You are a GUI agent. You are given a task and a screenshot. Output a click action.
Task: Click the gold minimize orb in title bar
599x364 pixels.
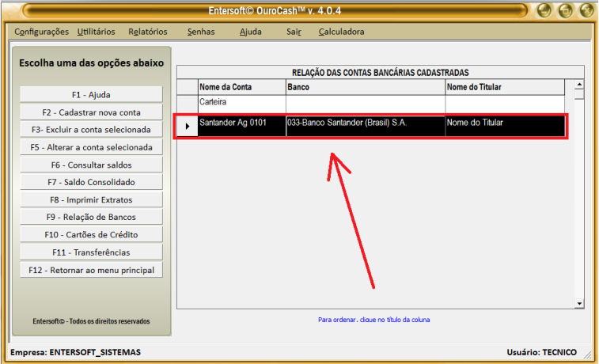(x=544, y=10)
